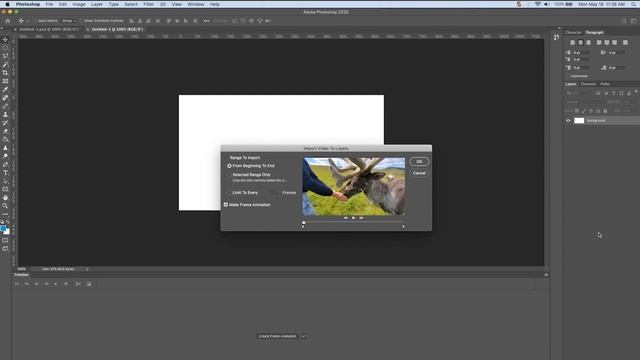The width and height of the screenshot is (640, 360).
Task: Select the Pen tool
Action: pyautogui.click(x=5, y=164)
